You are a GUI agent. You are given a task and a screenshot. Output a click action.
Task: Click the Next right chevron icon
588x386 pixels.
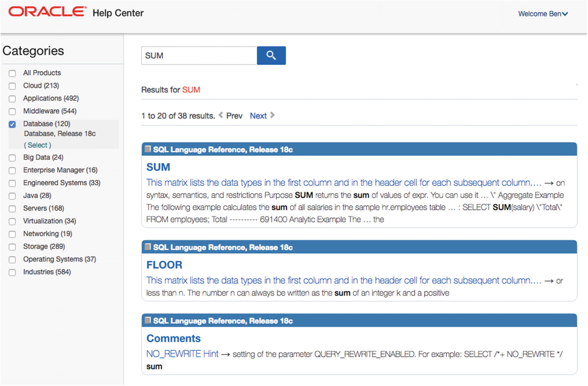(272, 115)
